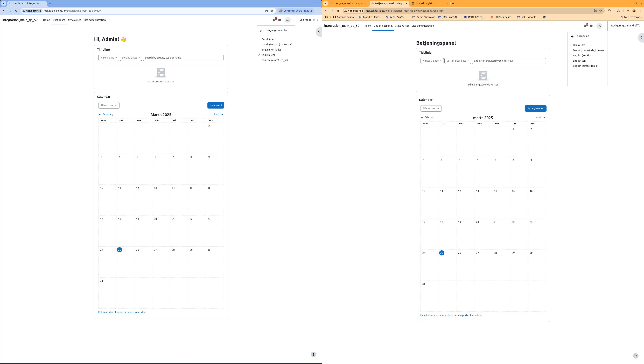Go to February in left calendar
The image size is (644, 364).
[x=106, y=115]
